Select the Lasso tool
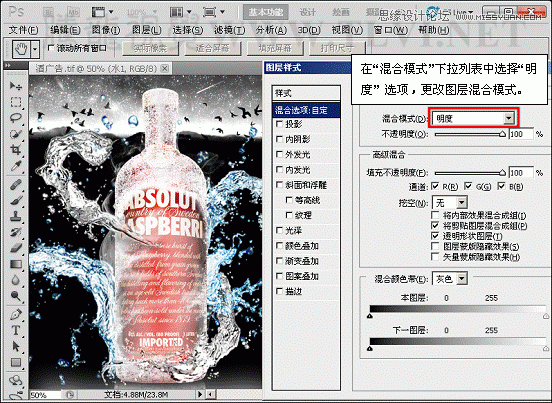Image resolution: width=552 pixels, height=403 pixels. (x=15, y=118)
